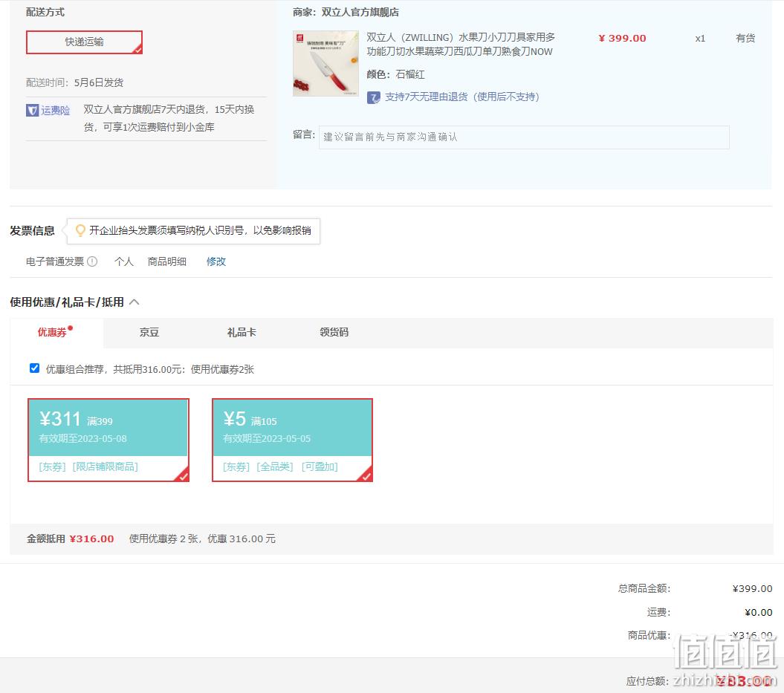Click the 个人 invoice title text
The width and height of the screenshot is (784, 693).
[124, 261]
